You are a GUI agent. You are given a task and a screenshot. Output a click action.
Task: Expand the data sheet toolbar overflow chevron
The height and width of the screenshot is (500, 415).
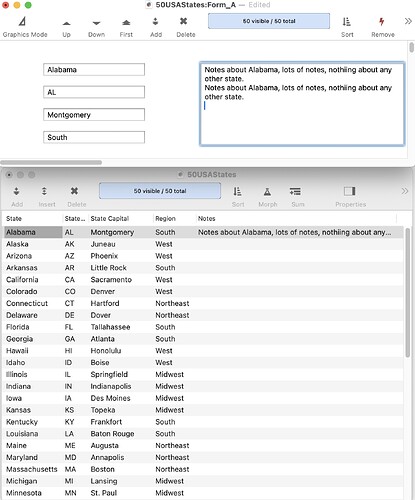[404, 191]
